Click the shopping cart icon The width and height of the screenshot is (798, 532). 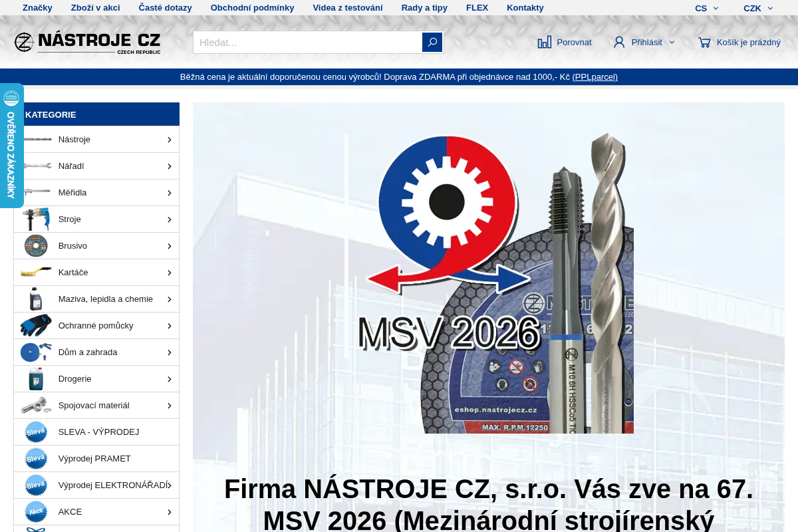click(704, 42)
